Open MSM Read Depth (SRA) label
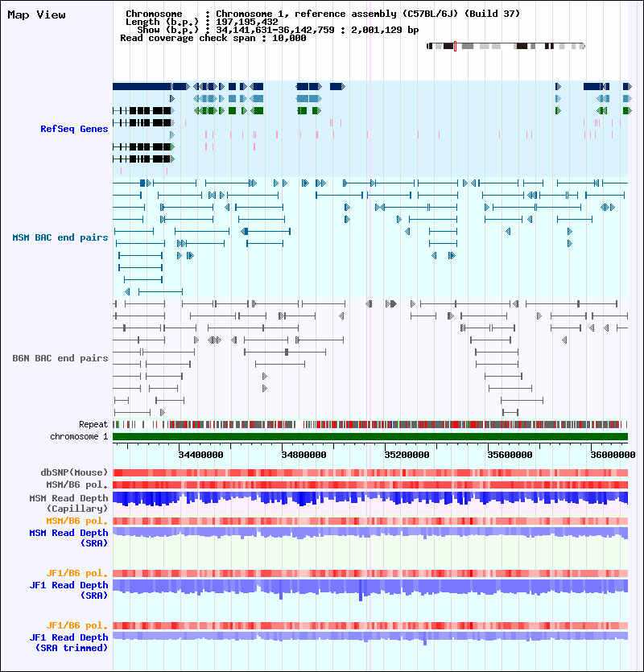Image resolution: width=644 pixels, height=672 pixels. tap(68, 538)
